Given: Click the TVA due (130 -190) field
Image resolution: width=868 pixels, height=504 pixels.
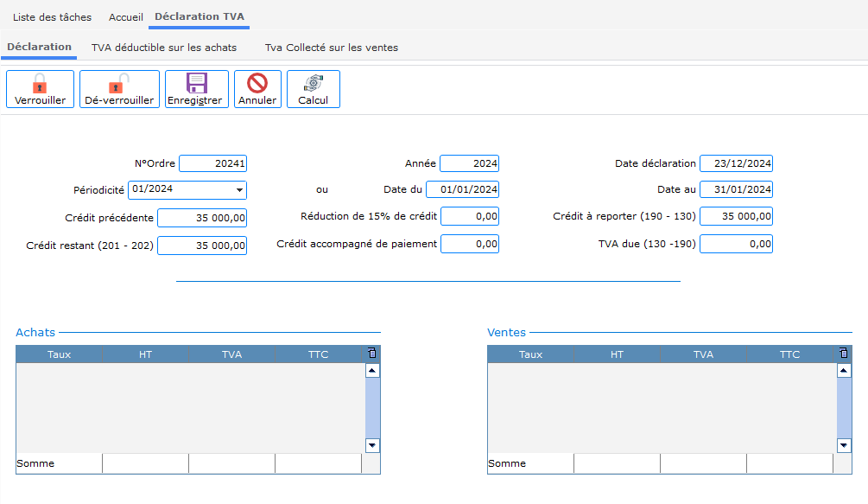Looking at the screenshot, I should (736, 245).
